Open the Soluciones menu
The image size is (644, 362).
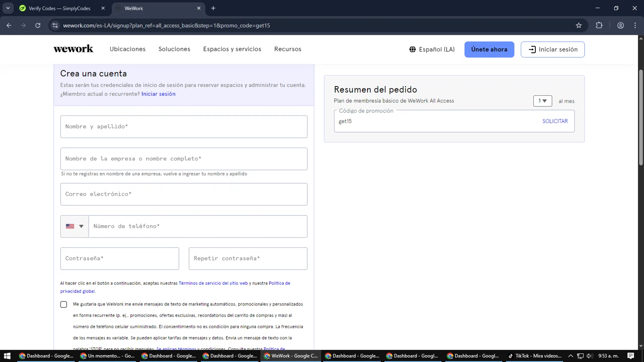[174, 49]
